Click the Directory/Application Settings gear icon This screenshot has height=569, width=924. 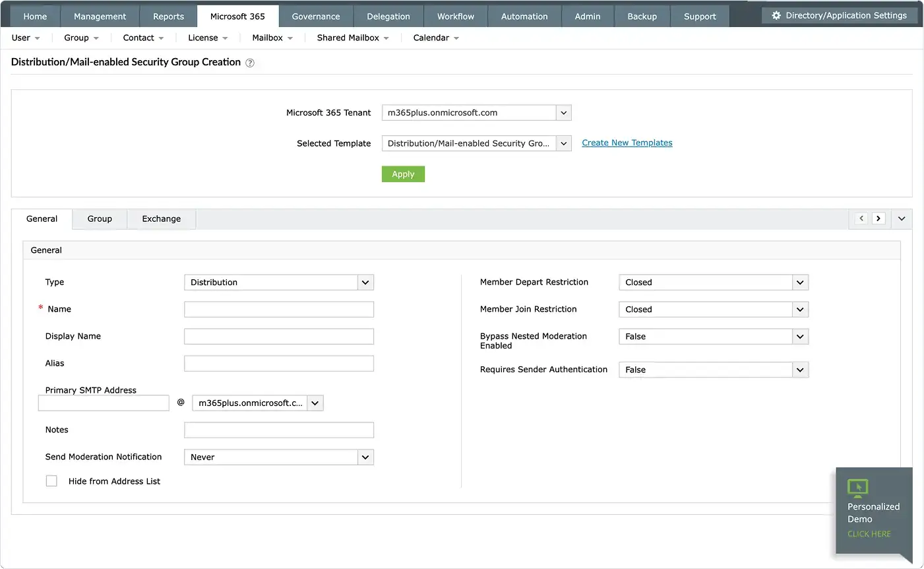[x=776, y=15]
